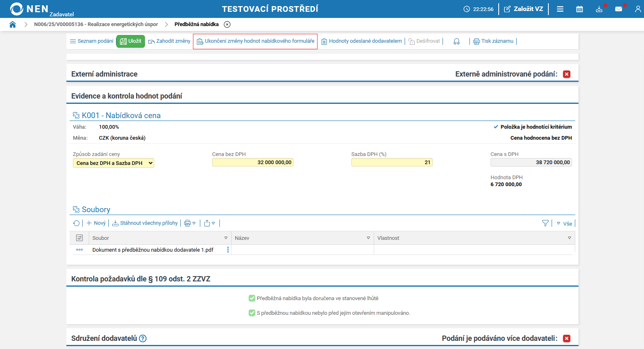Open breadcrumb N006/25/V00005136 tender

coord(96,24)
